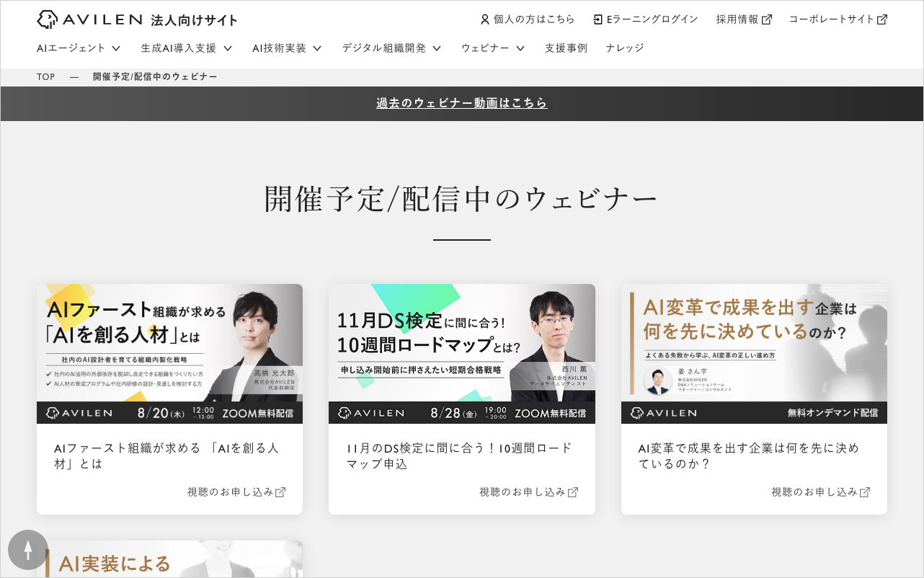Click the login icon beside Eラーニングログイン
The image size is (924, 578).
pos(598,19)
